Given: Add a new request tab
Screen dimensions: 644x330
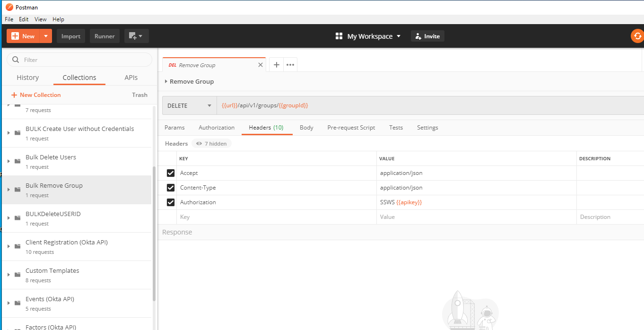Looking at the screenshot, I should pos(277,65).
